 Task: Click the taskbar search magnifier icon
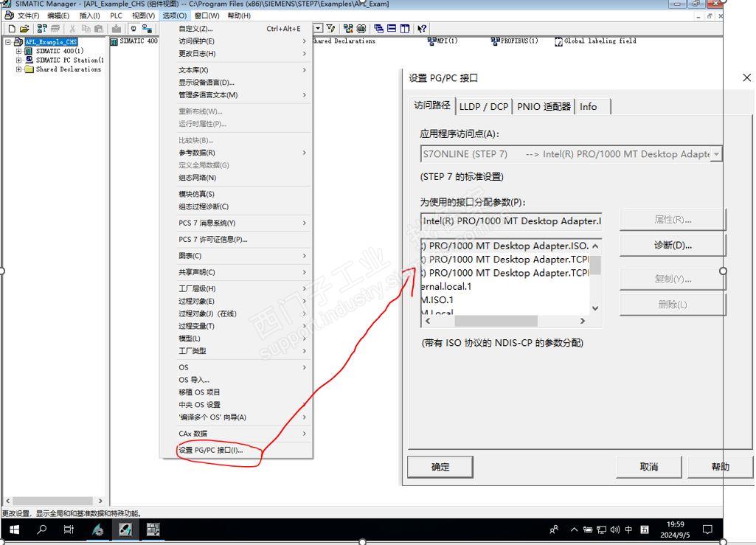[x=42, y=530]
